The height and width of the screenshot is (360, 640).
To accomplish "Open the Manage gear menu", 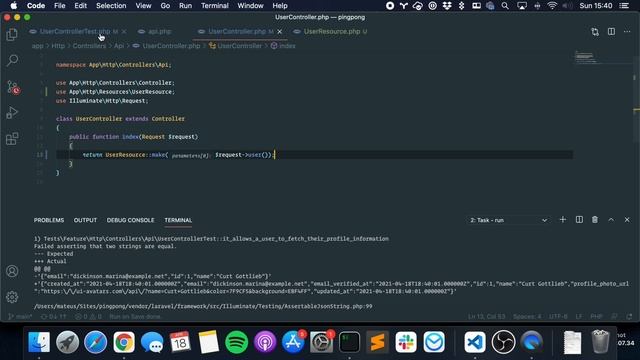I will pos(12,297).
